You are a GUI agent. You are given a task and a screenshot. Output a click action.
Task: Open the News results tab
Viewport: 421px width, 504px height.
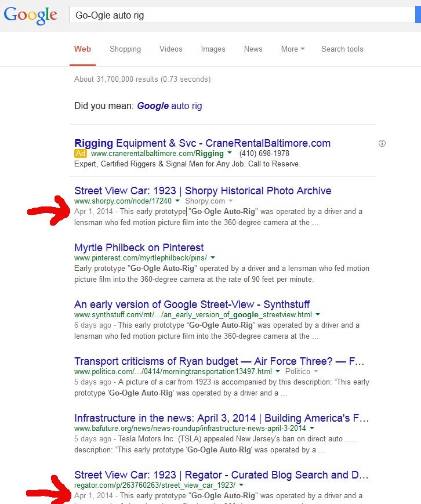[x=253, y=49]
